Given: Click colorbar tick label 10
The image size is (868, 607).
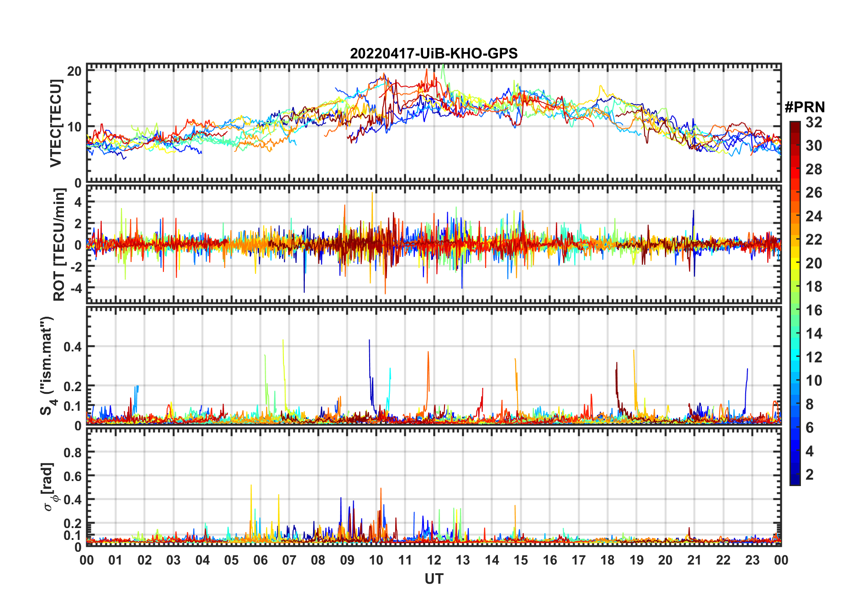Looking at the screenshot, I should tap(814, 381).
